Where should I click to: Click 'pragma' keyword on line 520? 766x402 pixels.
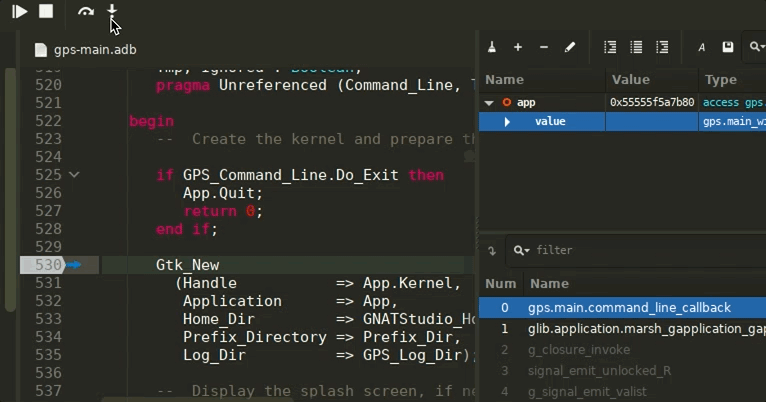(x=183, y=85)
